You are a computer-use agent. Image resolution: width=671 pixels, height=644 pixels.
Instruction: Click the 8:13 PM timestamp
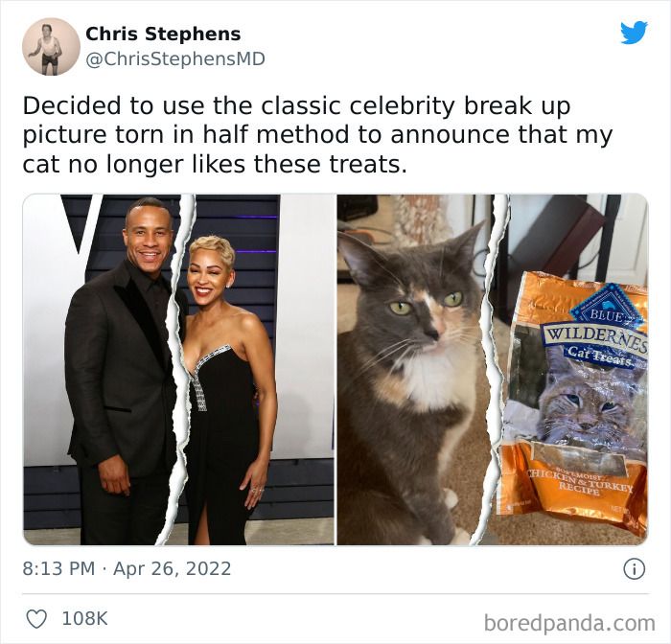click(58, 568)
